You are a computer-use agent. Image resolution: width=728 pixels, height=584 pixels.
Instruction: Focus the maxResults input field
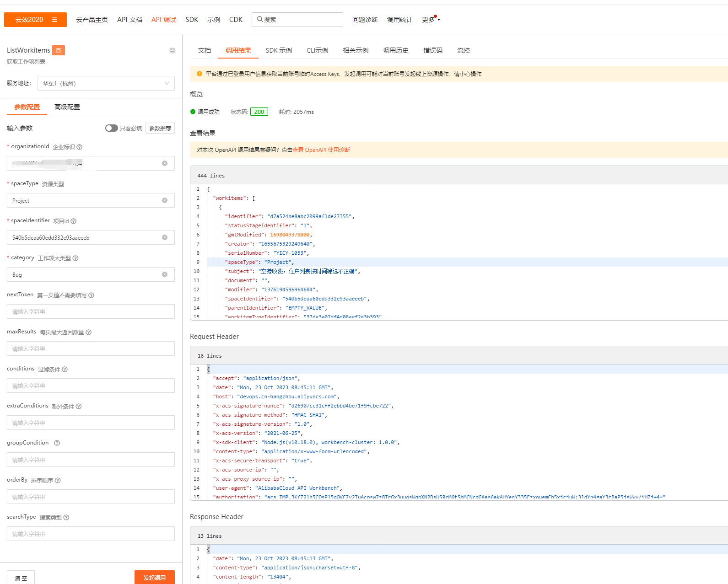[91, 348]
